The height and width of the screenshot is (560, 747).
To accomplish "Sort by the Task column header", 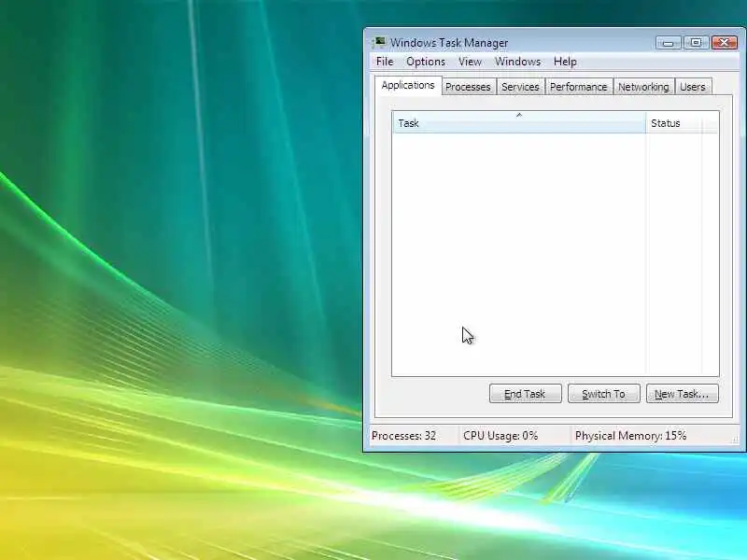I will [519, 123].
